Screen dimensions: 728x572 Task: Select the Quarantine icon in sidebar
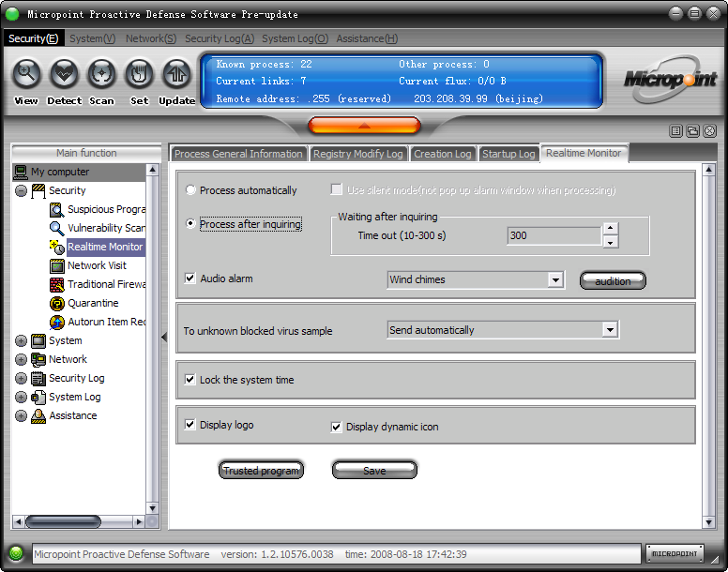tap(57, 303)
